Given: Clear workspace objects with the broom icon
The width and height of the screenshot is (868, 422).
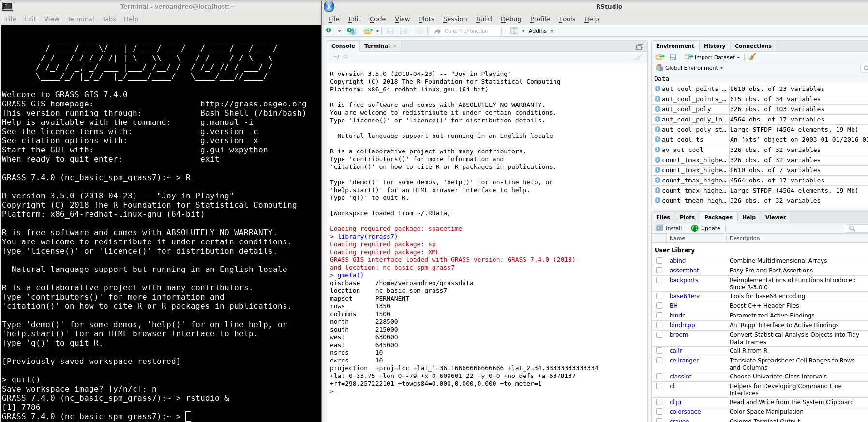Looking at the screenshot, I should click(x=752, y=57).
